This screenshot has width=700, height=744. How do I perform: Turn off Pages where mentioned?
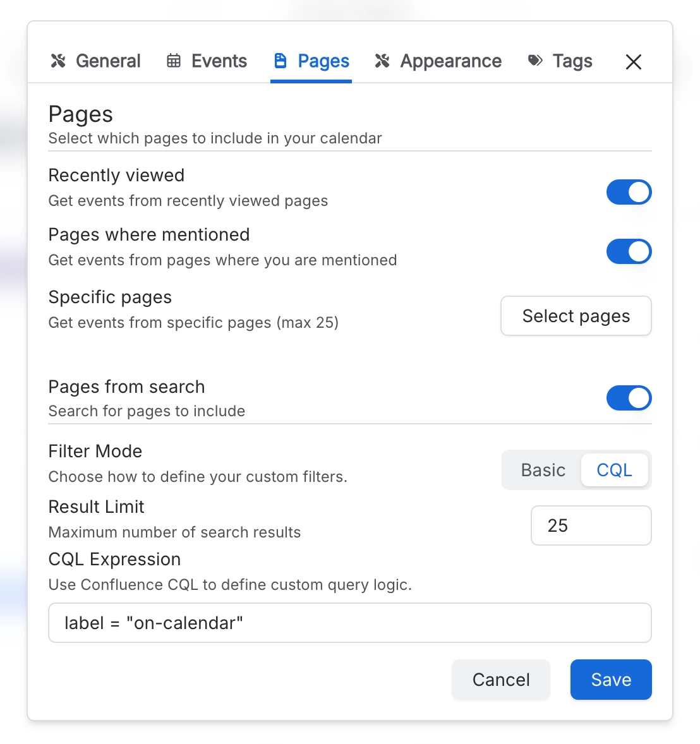(x=629, y=251)
